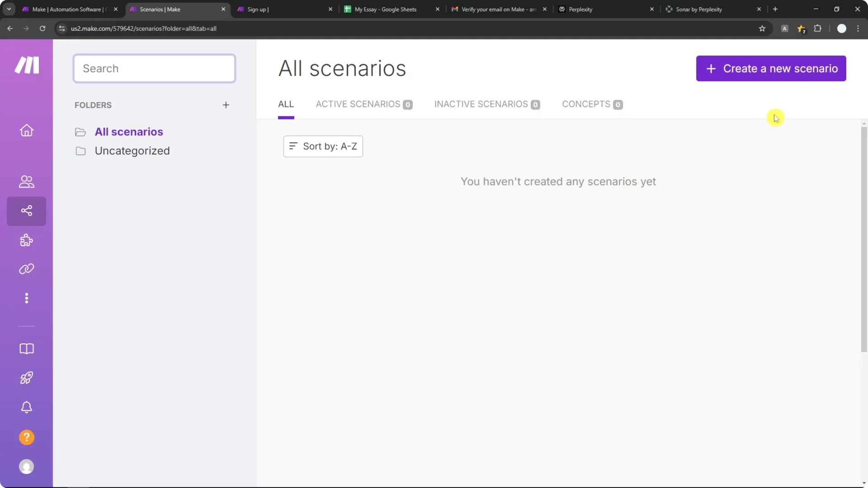Click the three-dots More icon in sidebar
The height and width of the screenshot is (488, 868).
26,298
